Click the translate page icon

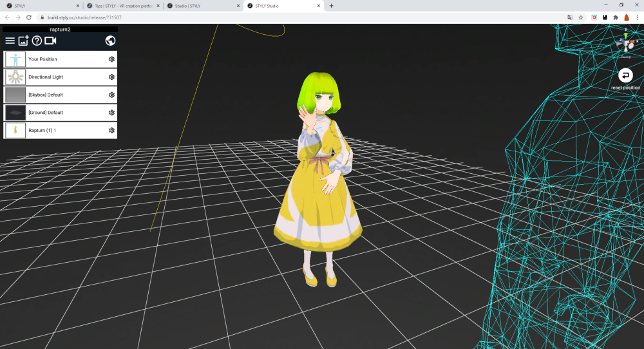(x=570, y=17)
